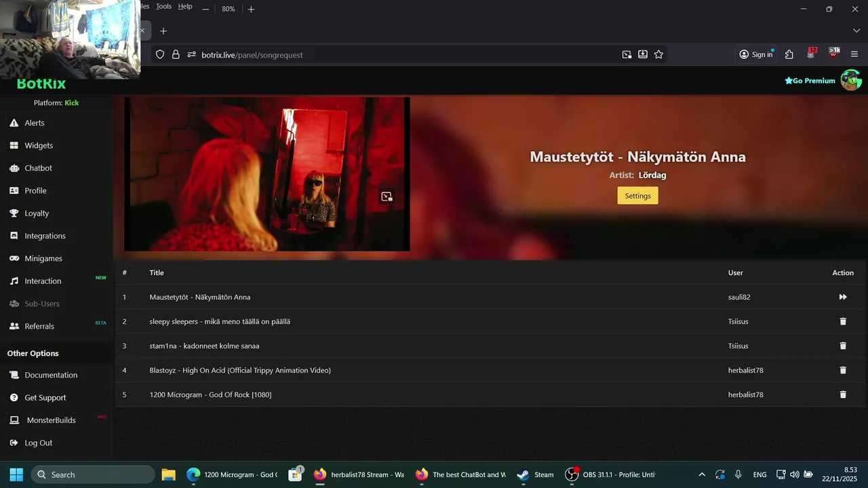This screenshot has width=868, height=488.
Task: Open the user avatar menu
Action: click(x=851, y=80)
